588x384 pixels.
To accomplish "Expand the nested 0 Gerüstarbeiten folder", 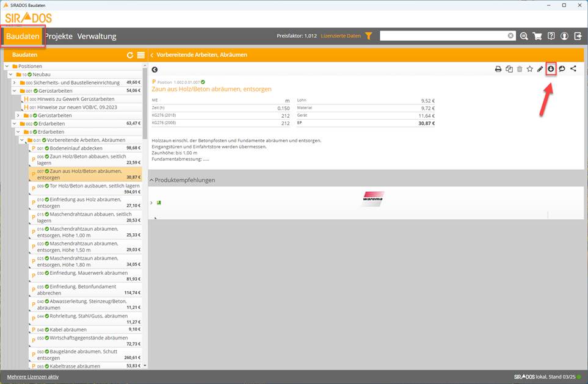I will 18,115.
